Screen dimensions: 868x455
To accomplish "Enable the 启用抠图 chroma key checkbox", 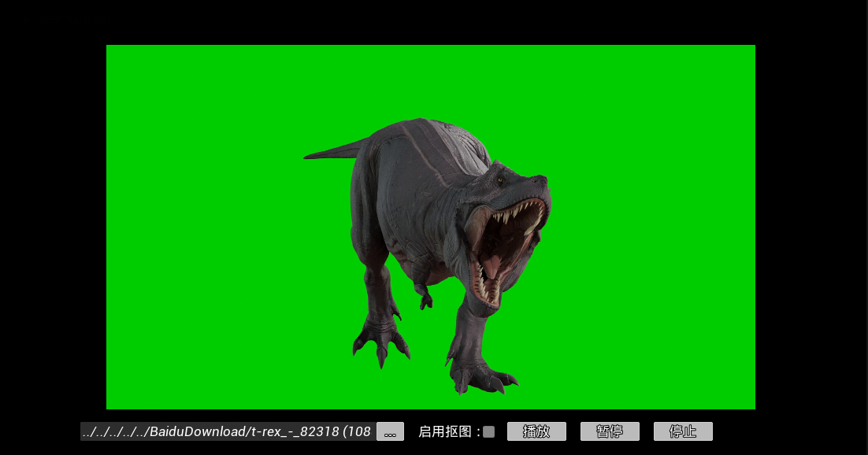I will tap(489, 431).
